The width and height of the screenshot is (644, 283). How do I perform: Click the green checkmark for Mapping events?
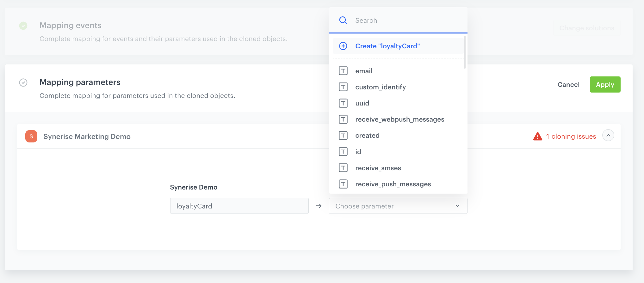click(x=23, y=26)
